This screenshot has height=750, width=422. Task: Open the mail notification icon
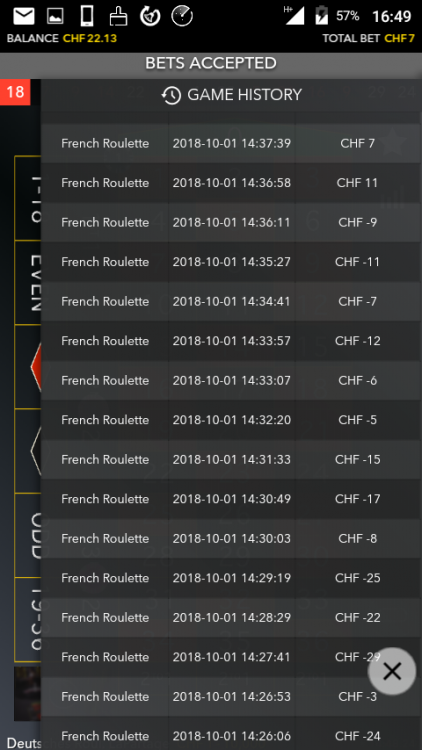[23, 17]
